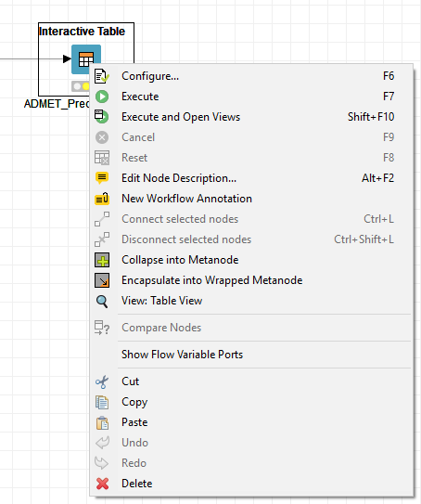421x504 pixels.
Task: Click the grayed Redo entry
Action: point(251,463)
